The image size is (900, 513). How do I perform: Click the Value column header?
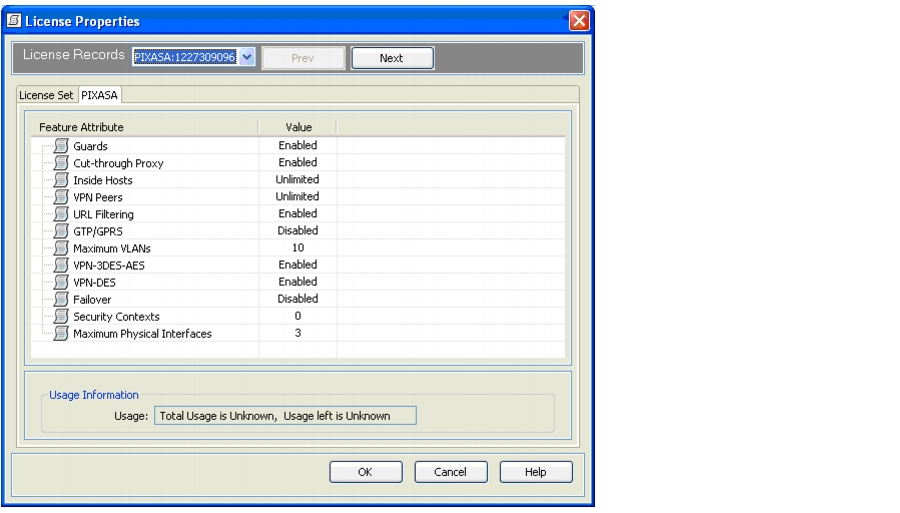pyautogui.click(x=298, y=127)
